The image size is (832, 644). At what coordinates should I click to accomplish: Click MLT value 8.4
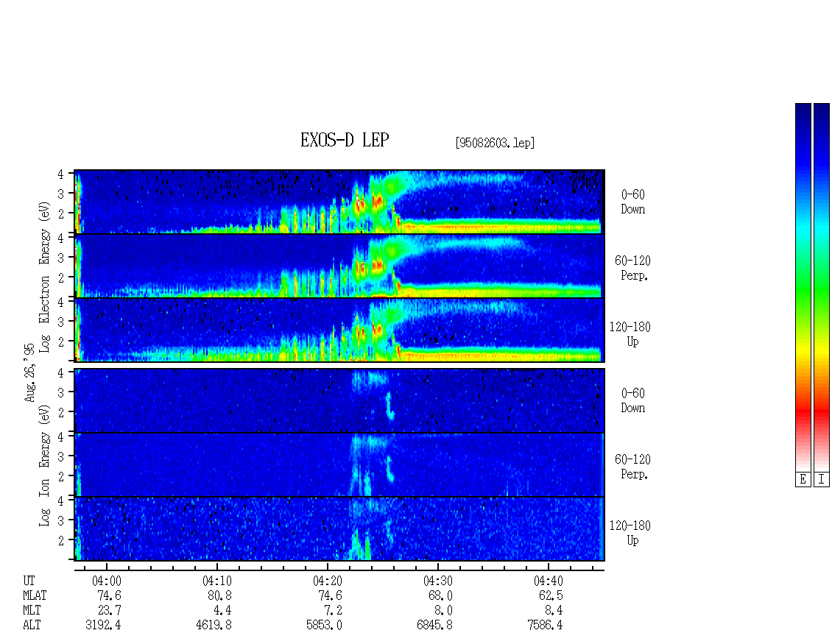pyautogui.click(x=554, y=611)
